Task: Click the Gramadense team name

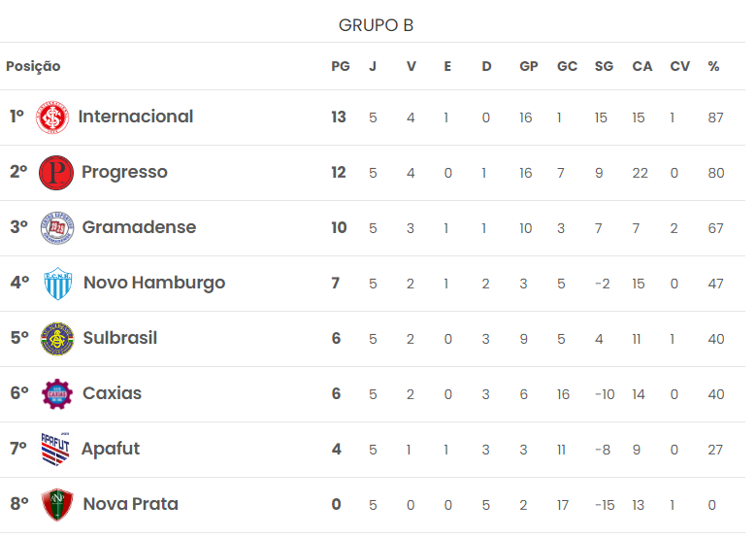Action: pyautogui.click(x=139, y=227)
